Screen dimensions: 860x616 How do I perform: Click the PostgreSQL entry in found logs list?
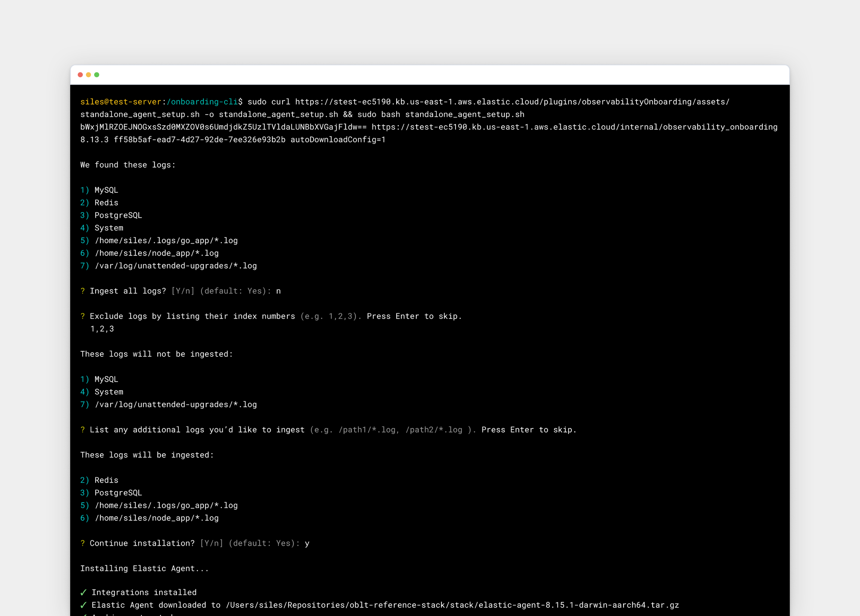(118, 215)
